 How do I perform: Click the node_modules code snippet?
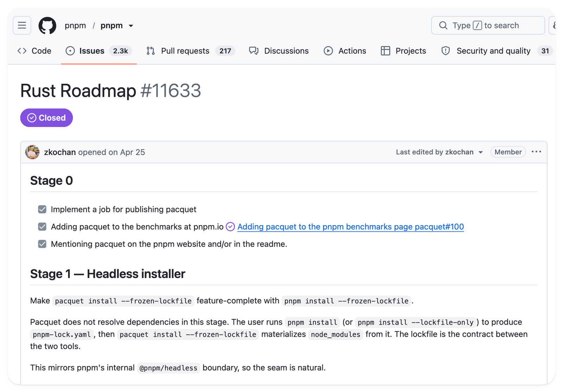pos(336,334)
